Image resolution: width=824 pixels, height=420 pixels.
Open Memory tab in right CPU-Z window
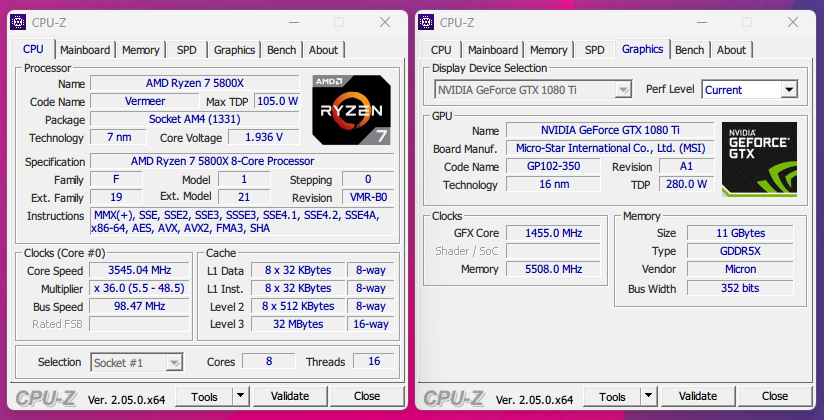tap(548, 50)
